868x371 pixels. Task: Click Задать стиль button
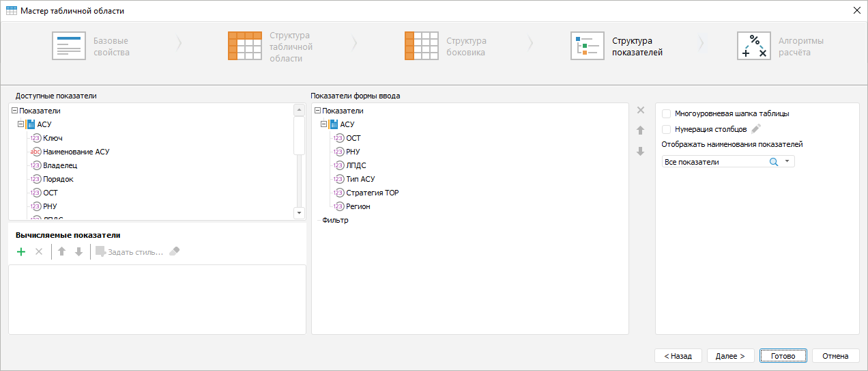[x=129, y=252]
